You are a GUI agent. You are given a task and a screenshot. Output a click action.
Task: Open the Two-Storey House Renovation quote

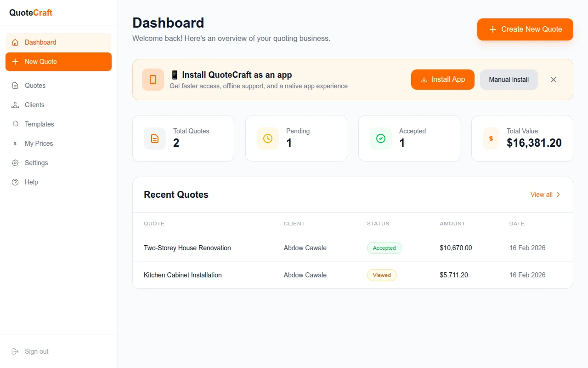pyautogui.click(x=187, y=248)
